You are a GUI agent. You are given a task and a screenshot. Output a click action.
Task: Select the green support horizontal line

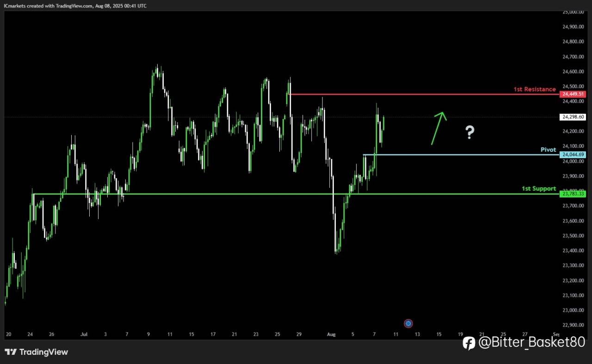(296, 194)
